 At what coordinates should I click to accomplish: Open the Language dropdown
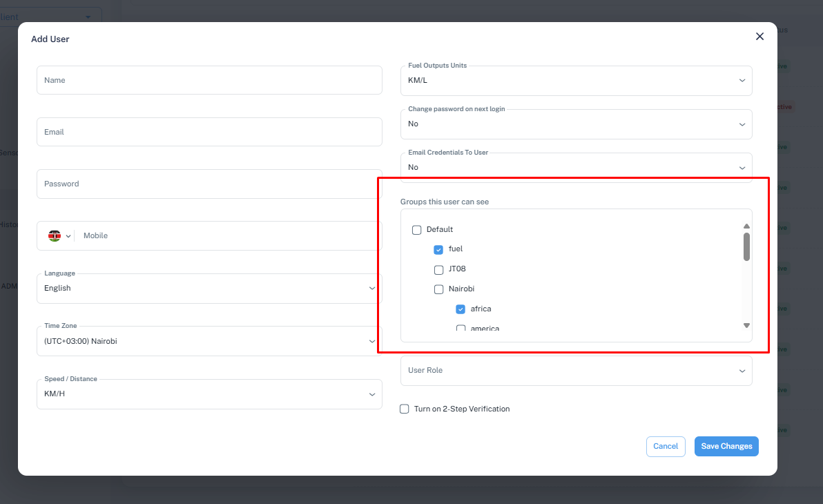(209, 288)
